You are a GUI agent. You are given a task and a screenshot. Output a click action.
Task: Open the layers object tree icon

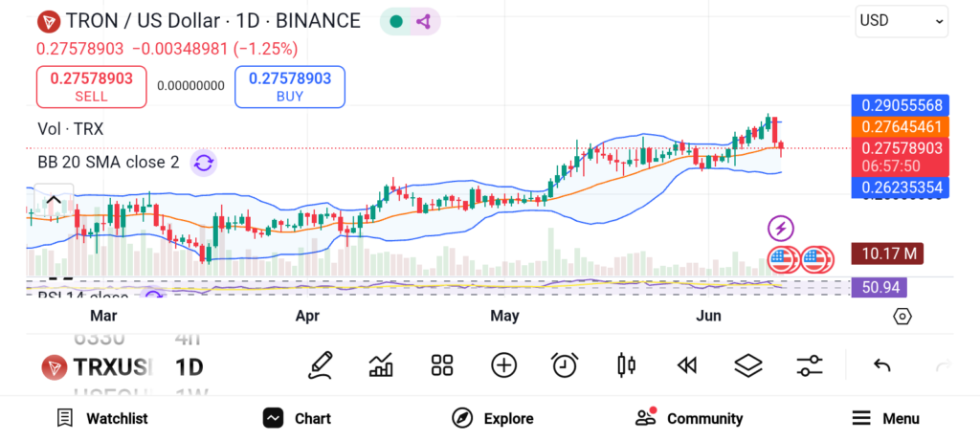click(748, 365)
